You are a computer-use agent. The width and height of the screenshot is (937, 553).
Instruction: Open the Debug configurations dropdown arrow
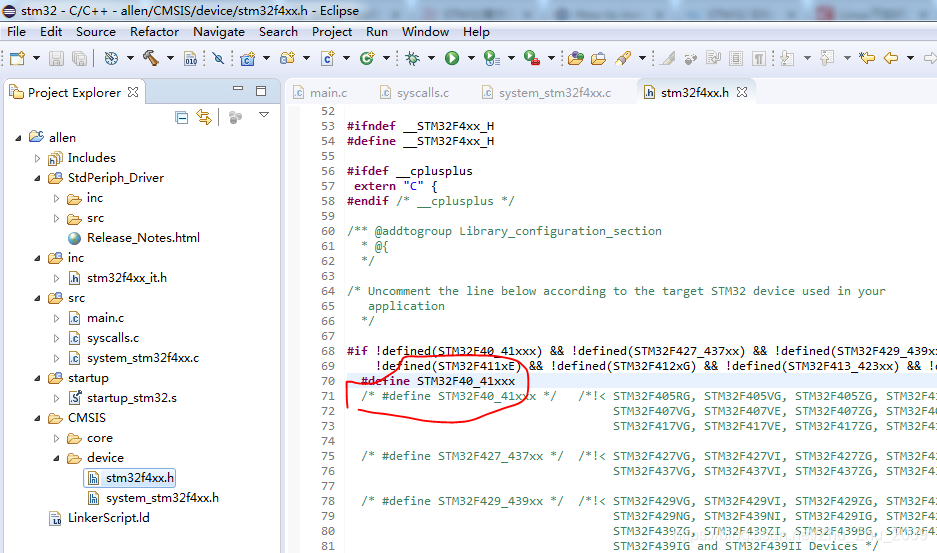coord(431,58)
